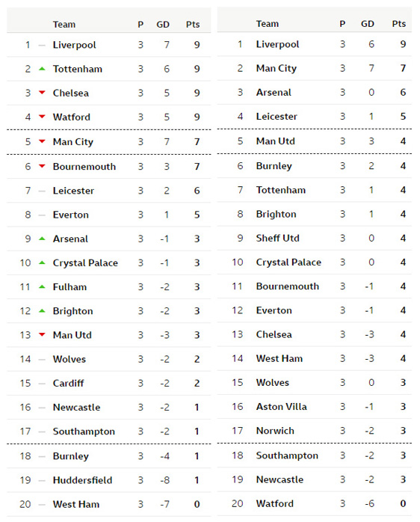Click the red down arrow next to Man City in left table
420x522 pixels.
coord(42,141)
